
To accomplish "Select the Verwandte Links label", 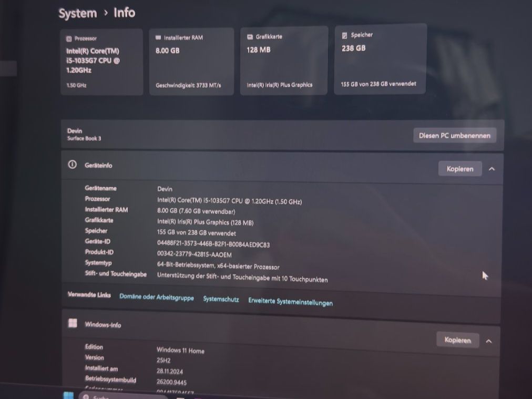I will [89, 294].
